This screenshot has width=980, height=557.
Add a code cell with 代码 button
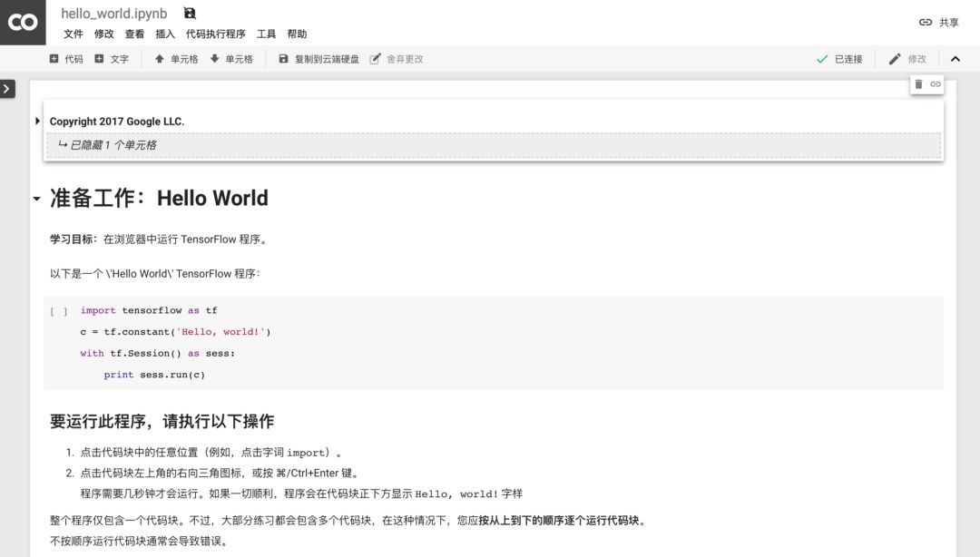pos(66,59)
